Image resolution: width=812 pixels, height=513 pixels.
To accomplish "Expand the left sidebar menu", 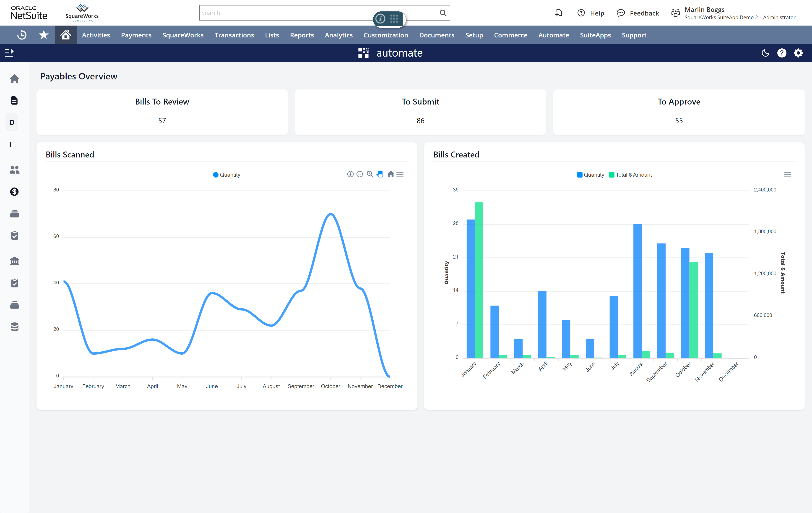I will [9, 53].
